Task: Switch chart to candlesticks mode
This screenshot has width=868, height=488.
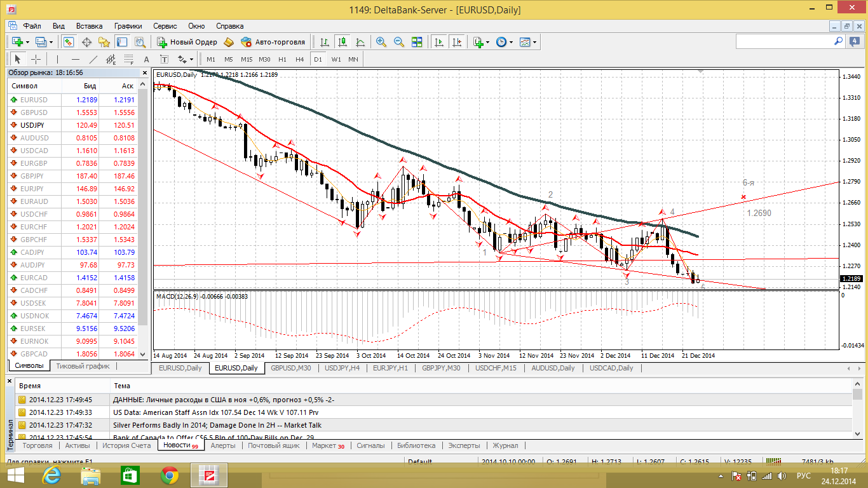Action: click(342, 42)
